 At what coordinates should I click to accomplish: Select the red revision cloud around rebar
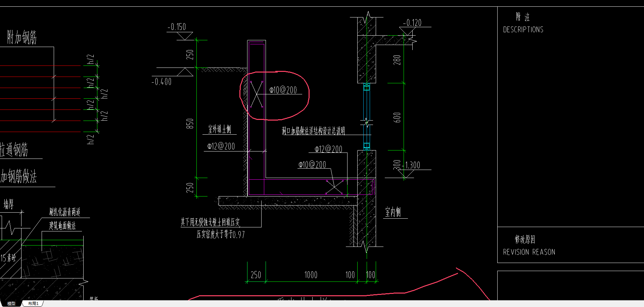tap(274, 96)
